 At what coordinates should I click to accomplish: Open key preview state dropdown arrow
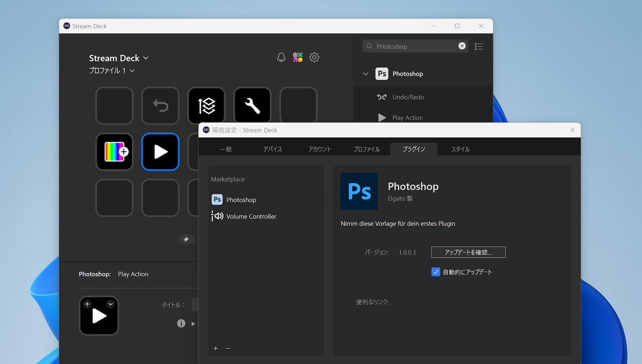[x=110, y=304]
